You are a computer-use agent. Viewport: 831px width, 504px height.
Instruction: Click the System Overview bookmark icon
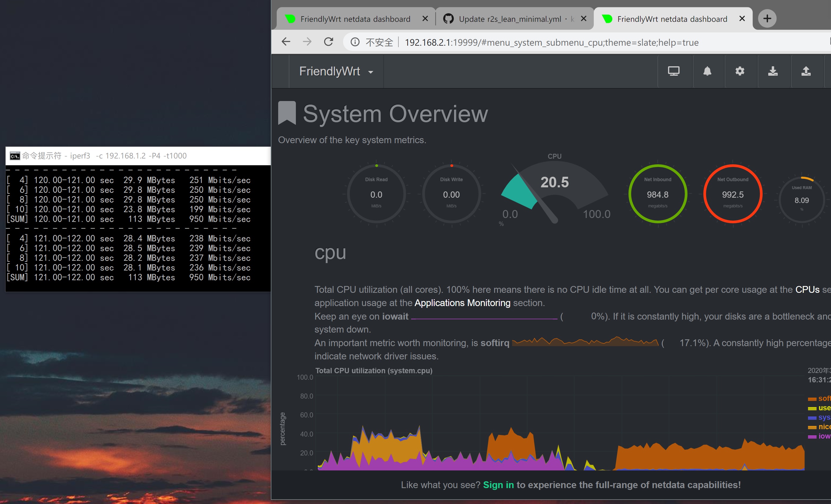287,113
